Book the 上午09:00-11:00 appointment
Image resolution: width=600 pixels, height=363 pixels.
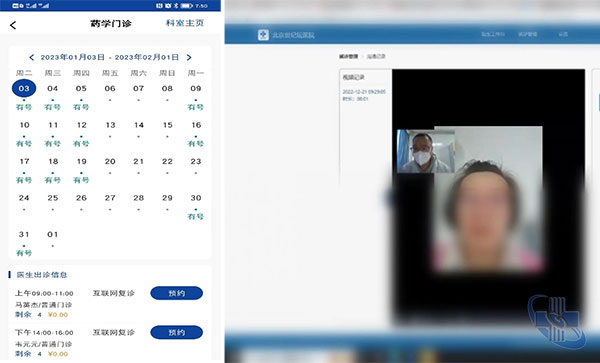click(x=176, y=293)
